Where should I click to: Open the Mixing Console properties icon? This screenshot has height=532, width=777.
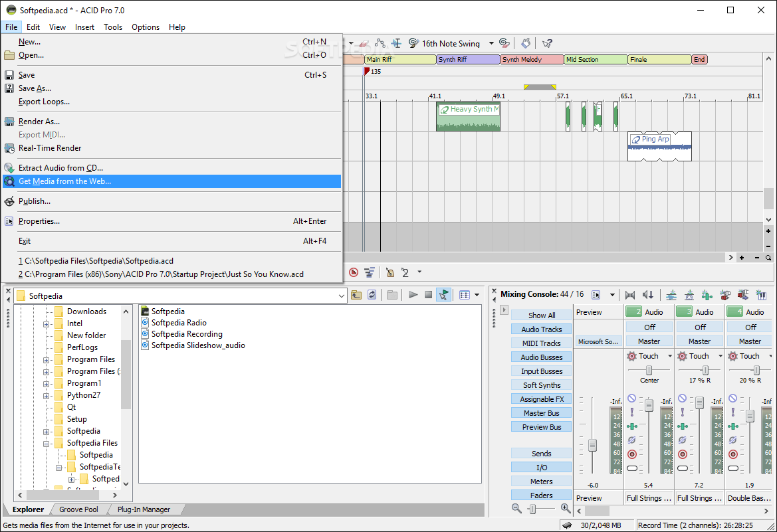point(596,295)
